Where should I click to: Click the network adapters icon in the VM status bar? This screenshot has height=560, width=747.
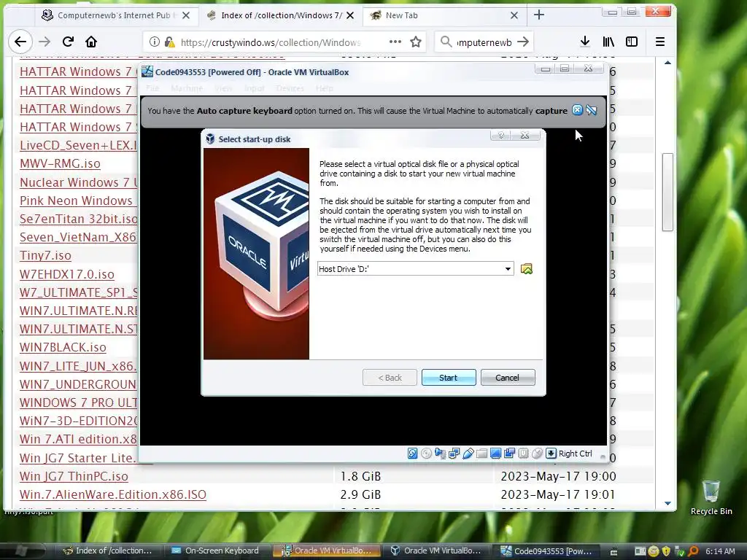(x=454, y=454)
